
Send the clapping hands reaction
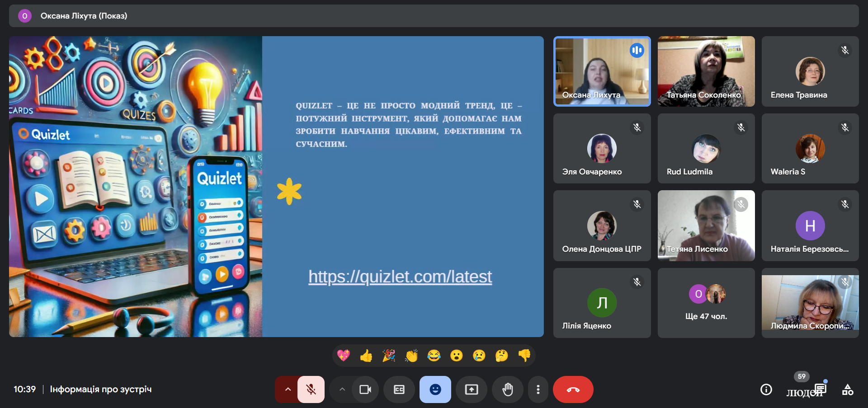[x=411, y=356]
